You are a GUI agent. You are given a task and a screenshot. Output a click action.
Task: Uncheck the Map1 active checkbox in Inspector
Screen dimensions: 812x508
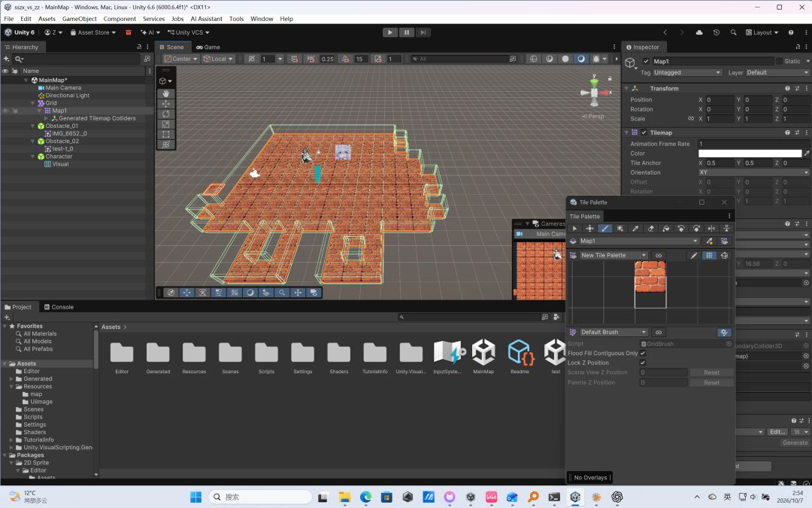coord(646,61)
